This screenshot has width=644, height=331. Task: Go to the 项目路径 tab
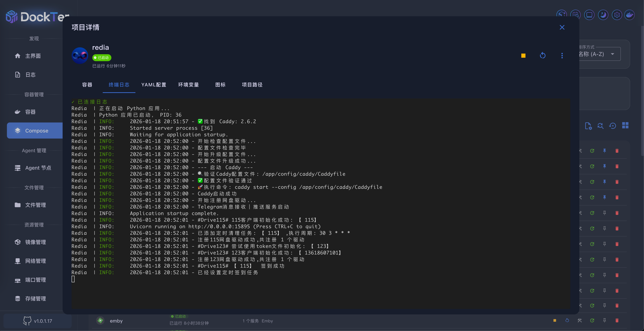coord(252,85)
